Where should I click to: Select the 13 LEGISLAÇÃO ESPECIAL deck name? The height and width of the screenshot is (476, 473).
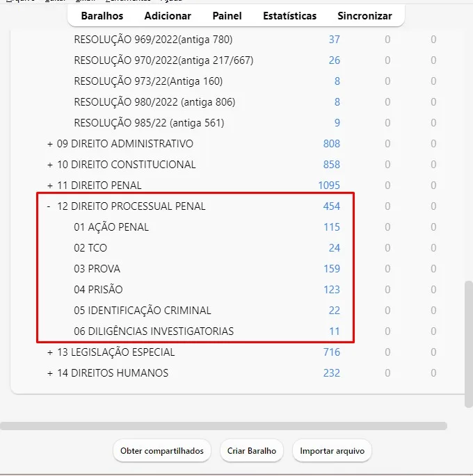(x=115, y=352)
